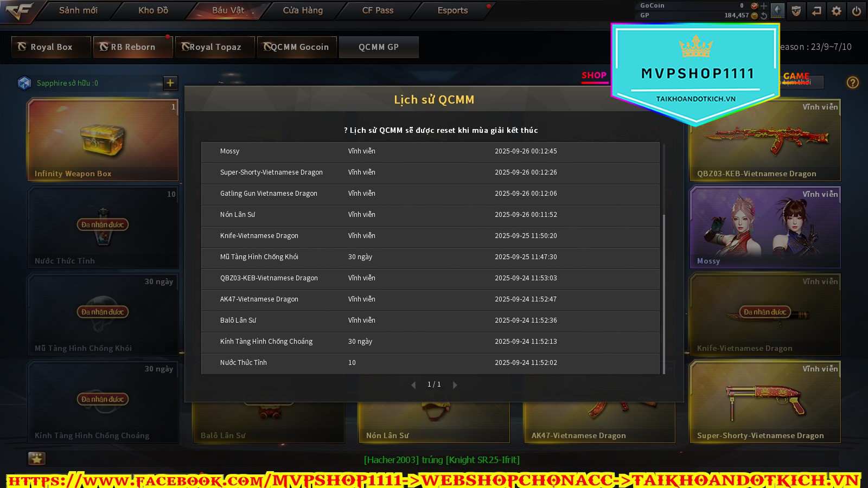
Task: Open the Cửa Hàng menu
Action: pos(303,10)
